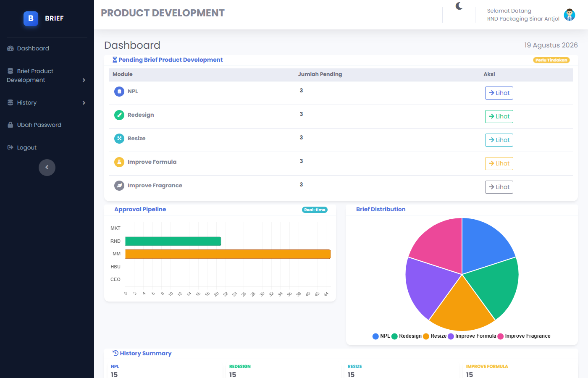Click the CEO axis label

click(x=115, y=279)
